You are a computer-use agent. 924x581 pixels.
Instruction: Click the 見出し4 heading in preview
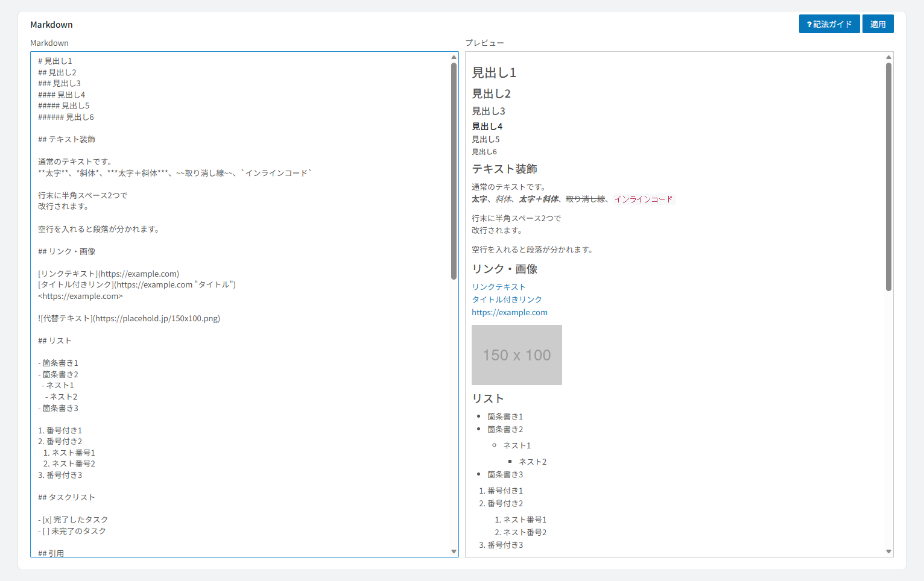487,127
